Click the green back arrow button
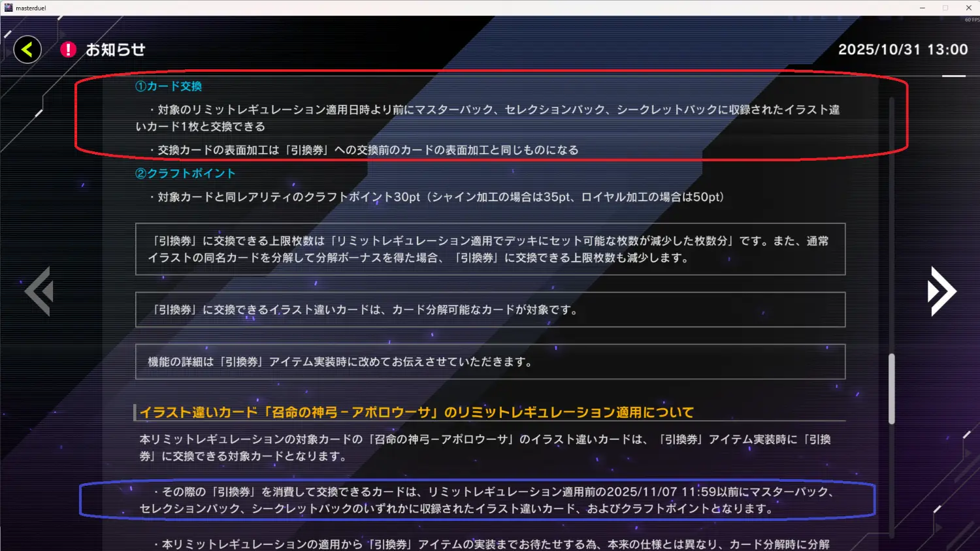This screenshot has width=980, height=551. [27, 50]
